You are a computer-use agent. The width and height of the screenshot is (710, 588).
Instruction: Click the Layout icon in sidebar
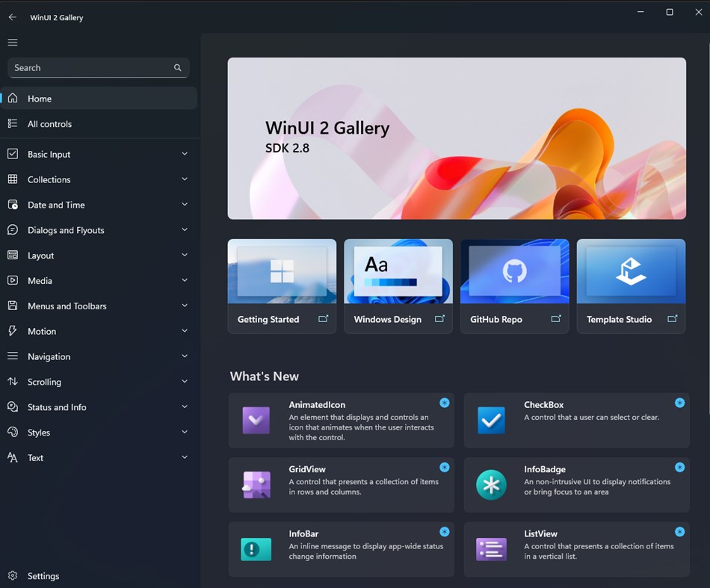pos(13,256)
